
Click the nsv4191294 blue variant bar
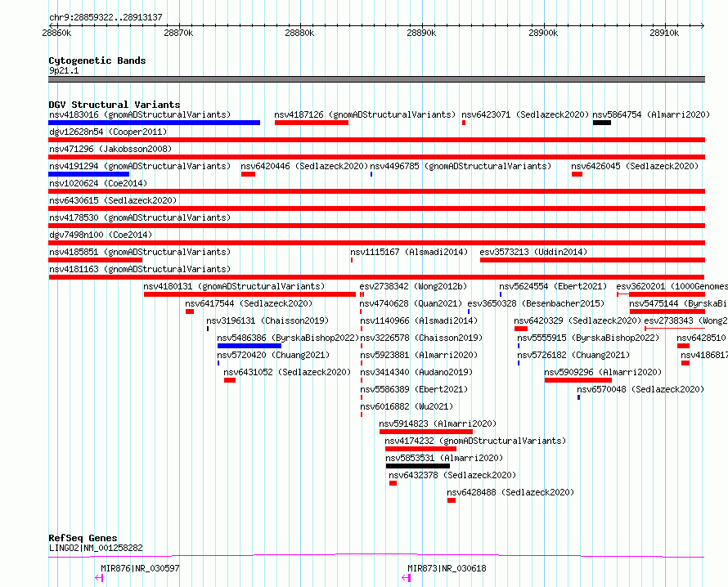click(88, 174)
